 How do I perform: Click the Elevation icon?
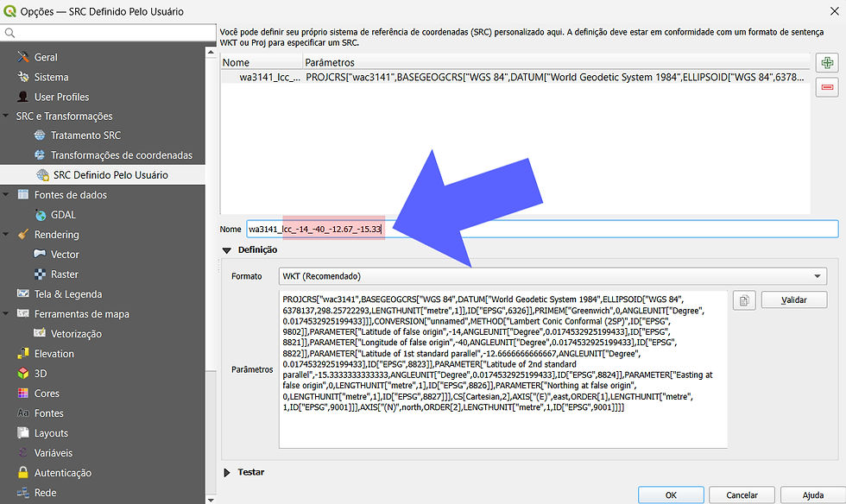coord(22,354)
